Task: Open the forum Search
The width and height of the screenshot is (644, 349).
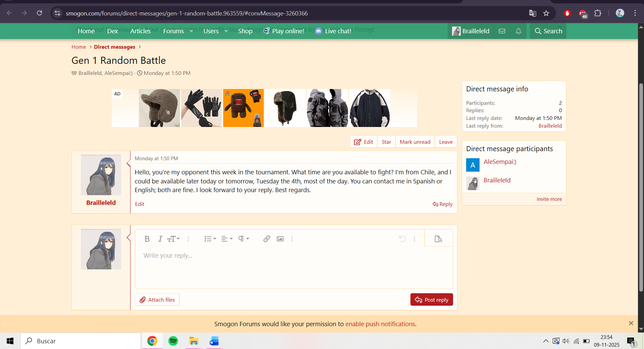Action: point(548,31)
